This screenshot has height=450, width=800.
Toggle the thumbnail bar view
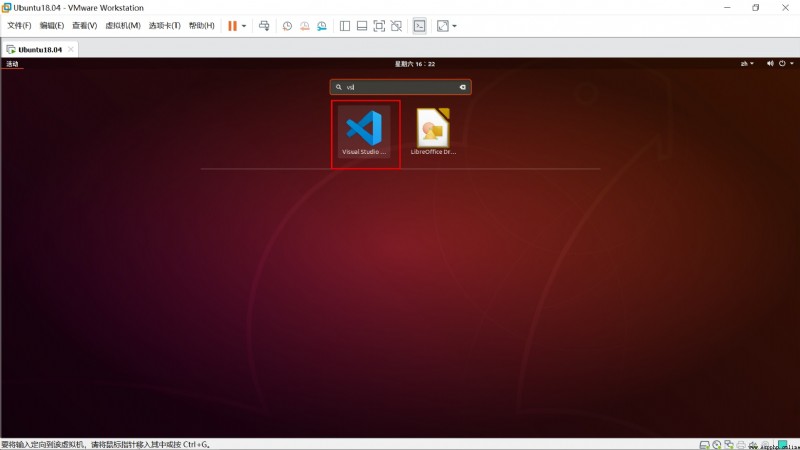pos(362,26)
